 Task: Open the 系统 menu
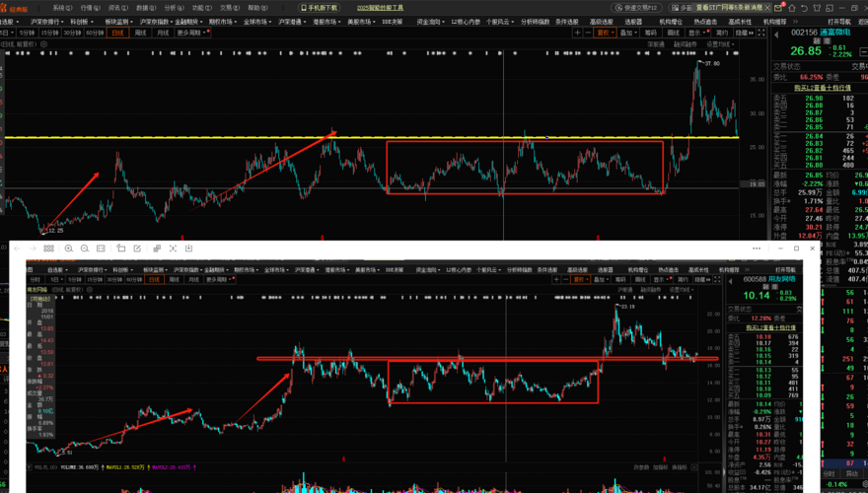[62, 8]
